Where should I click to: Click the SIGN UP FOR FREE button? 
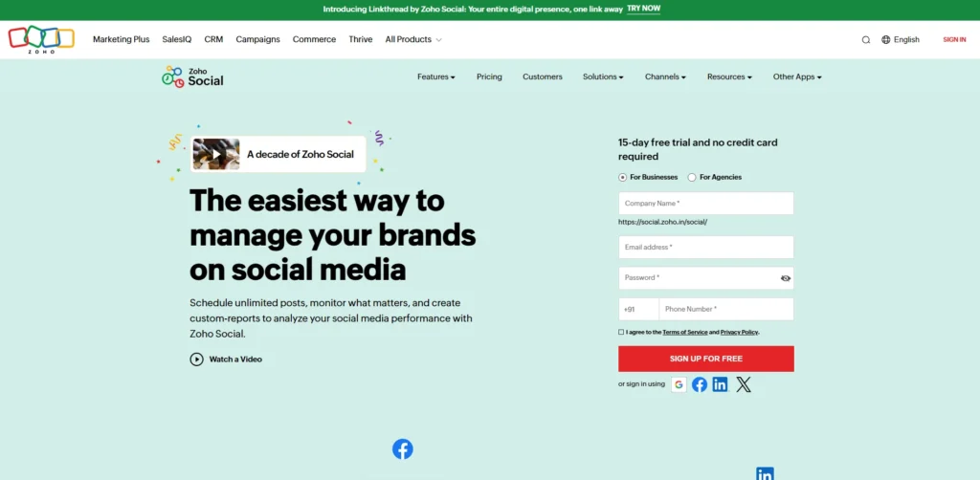(706, 359)
